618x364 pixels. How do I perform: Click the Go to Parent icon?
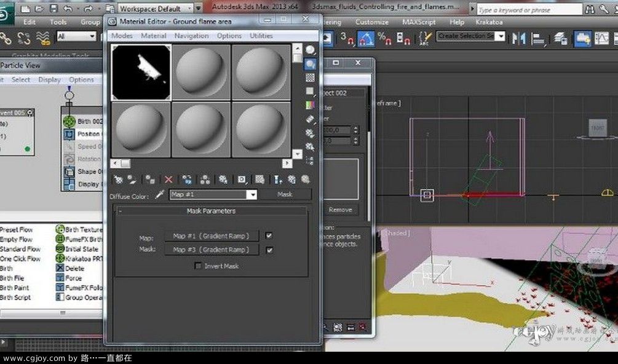coord(291,180)
